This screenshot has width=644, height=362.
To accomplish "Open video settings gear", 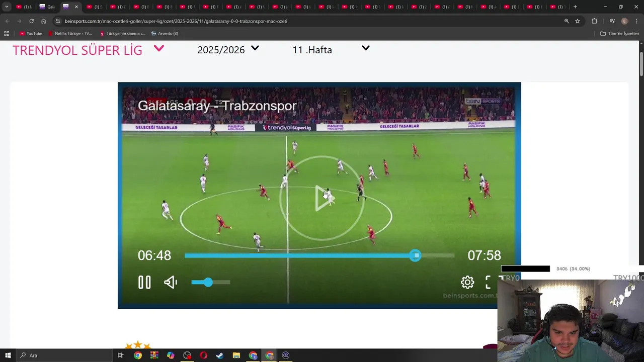I will 467,282.
